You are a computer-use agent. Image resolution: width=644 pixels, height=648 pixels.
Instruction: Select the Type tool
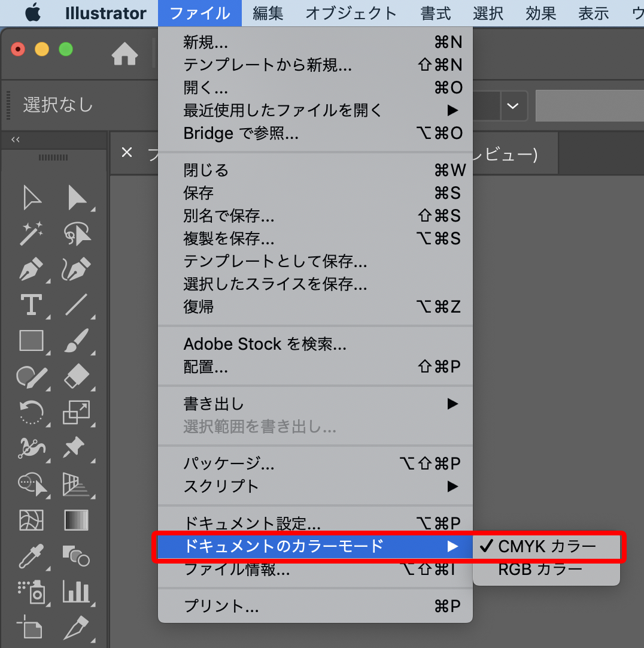(31, 305)
